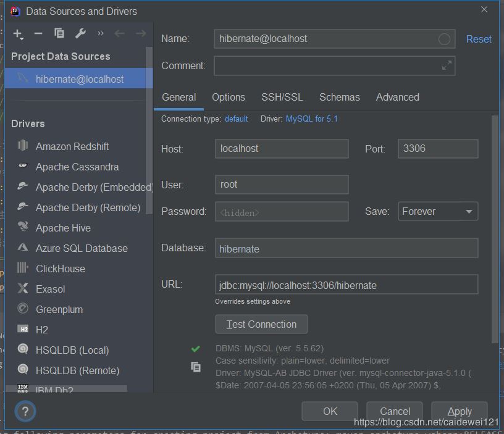Image resolution: width=504 pixels, height=434 pixels.
Task: Copy the connection info with the copy icon
Action: (196, 367)
